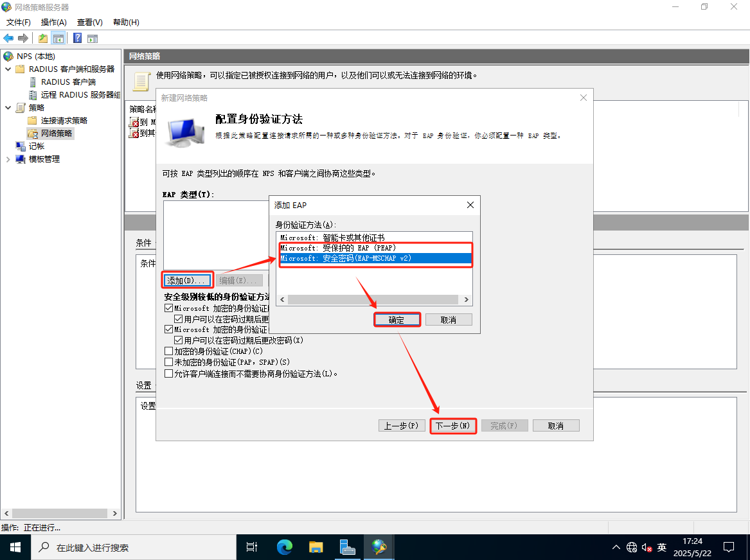Enable 未加密的身份验证(PAP, SPAP) checkbox
750x560 pixels.
168,362
